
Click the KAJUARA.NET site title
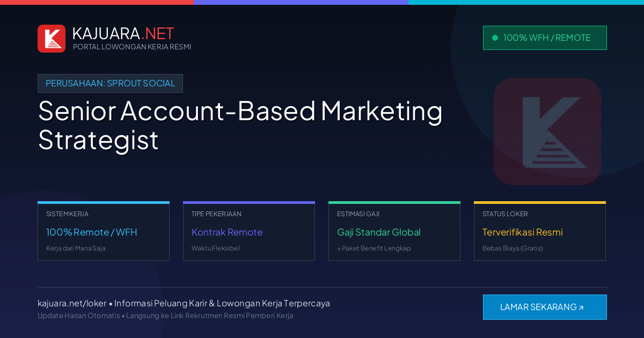(x=123, y=33)
